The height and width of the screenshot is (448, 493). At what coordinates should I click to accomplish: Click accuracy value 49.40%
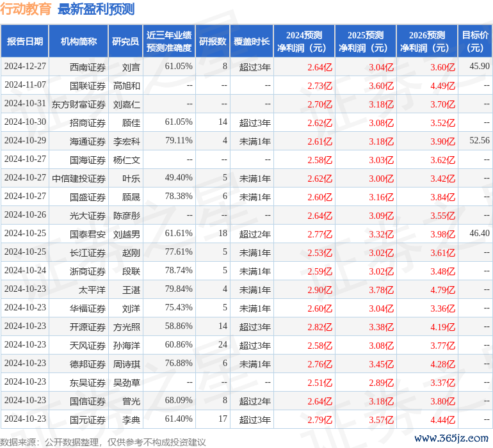[179, 178]
